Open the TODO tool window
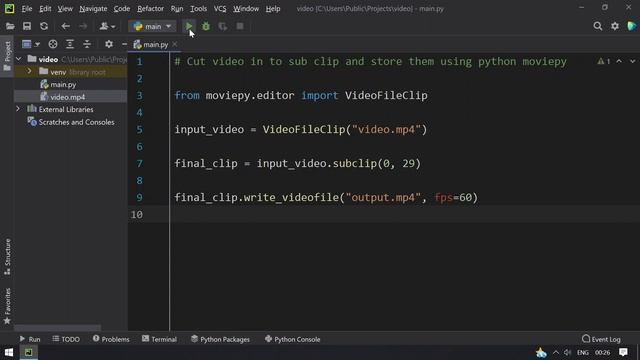This screenshot has width=640, height=360. coord(66,339)
